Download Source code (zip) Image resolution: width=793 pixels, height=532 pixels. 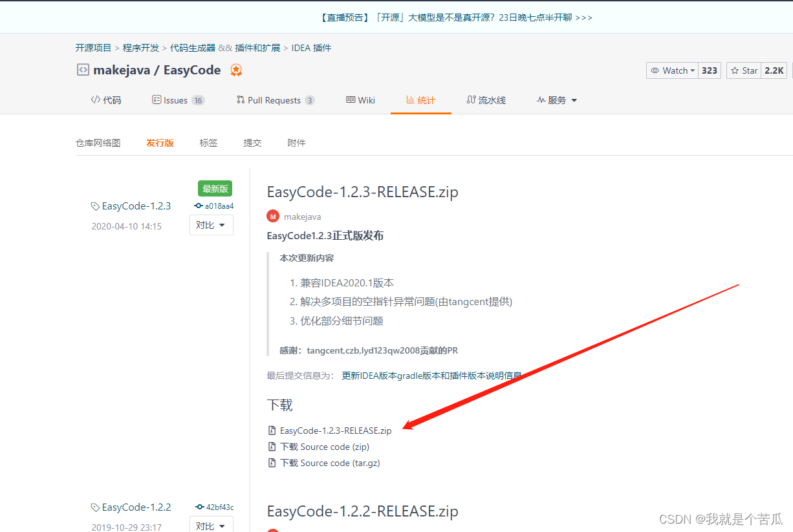pos(325,447)
